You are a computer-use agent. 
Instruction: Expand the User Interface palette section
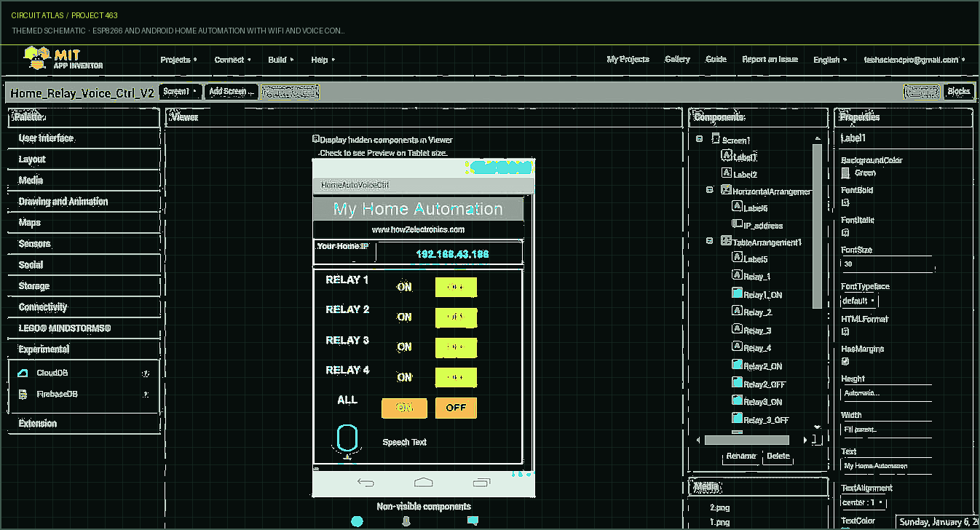pos(84,138)
